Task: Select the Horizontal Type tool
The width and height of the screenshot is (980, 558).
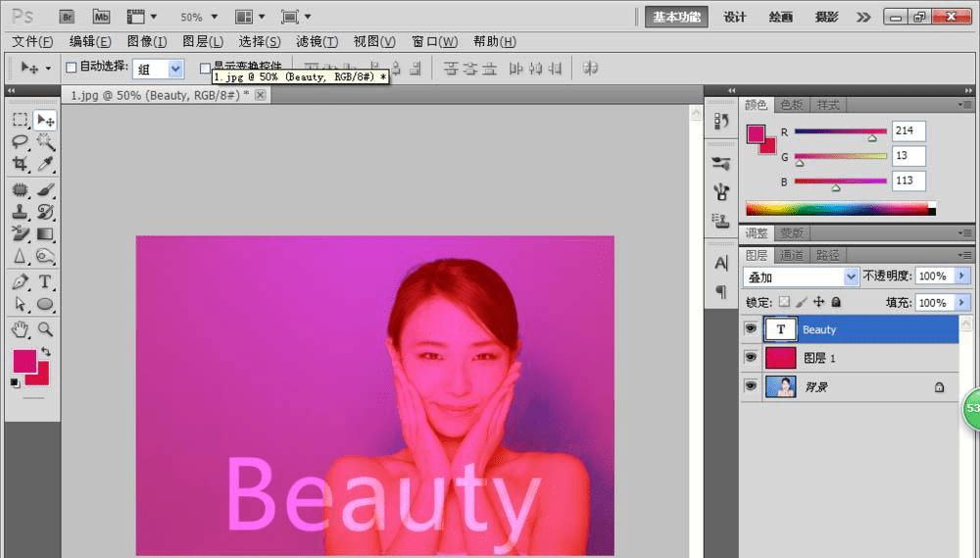Action: [45, 281]
